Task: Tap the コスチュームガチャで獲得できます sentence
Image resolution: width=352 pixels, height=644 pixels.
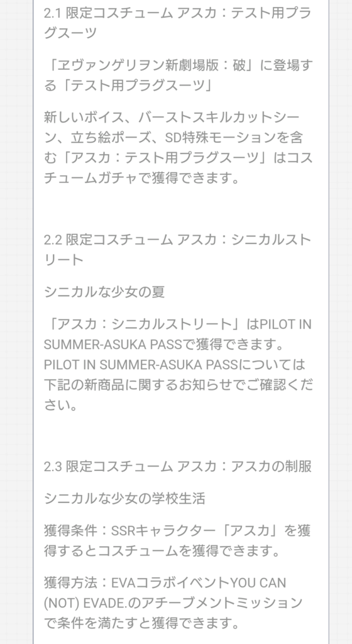Action: pos(141,178)
